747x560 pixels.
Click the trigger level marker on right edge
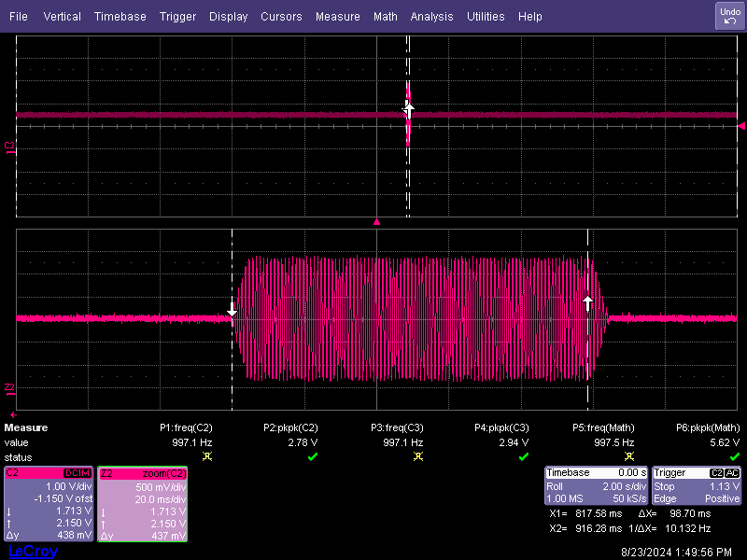[740, 124]
